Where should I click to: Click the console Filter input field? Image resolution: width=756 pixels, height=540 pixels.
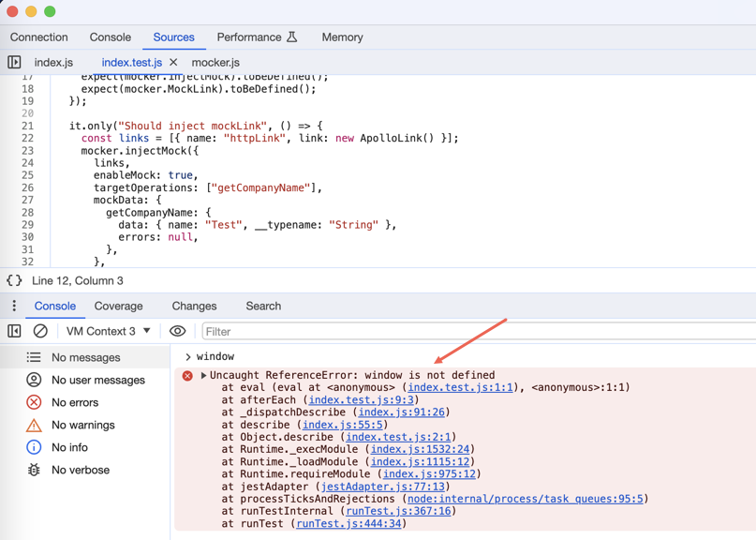(479, 332)
